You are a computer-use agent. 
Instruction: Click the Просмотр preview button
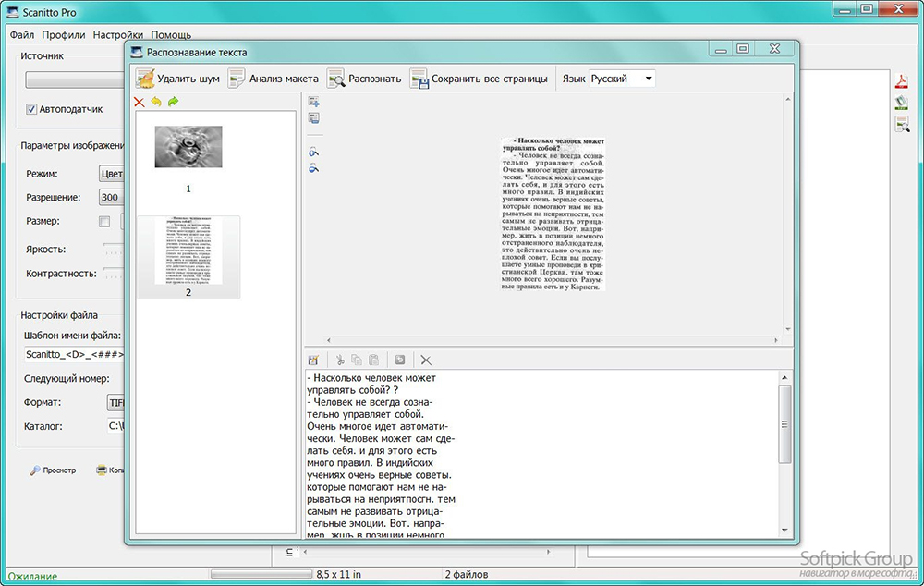click(54, 470)
